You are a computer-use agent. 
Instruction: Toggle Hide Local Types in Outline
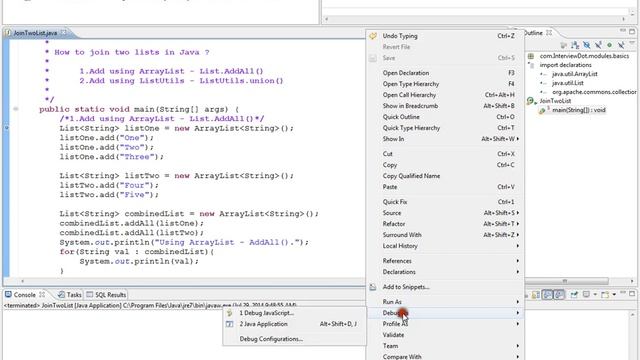(x=621, y=45)
